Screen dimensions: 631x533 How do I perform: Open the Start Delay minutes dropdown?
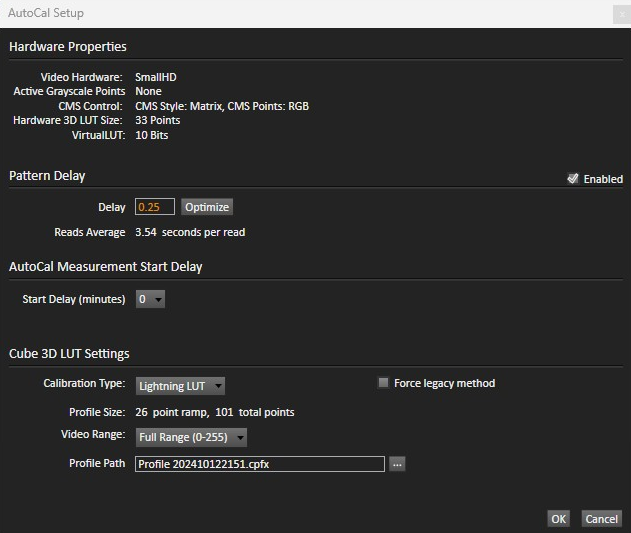[x=150, y=299]
